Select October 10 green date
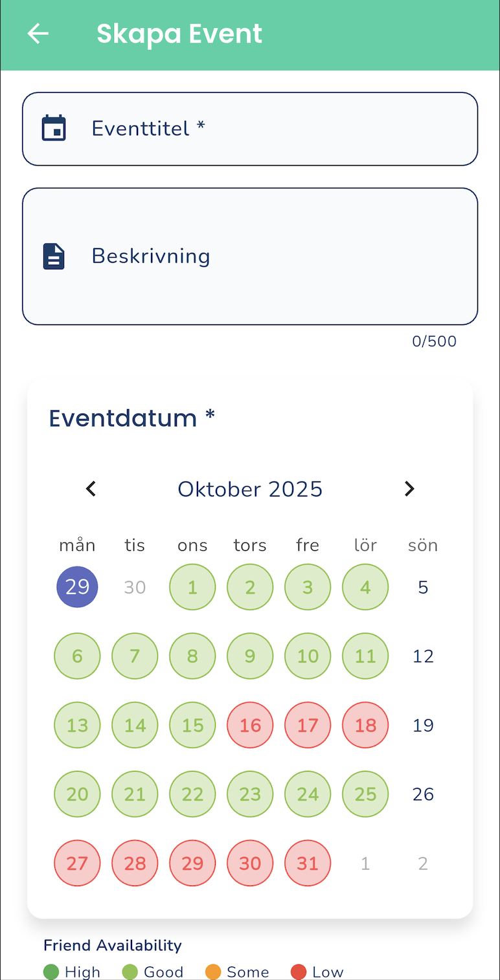 click(308, 656)
